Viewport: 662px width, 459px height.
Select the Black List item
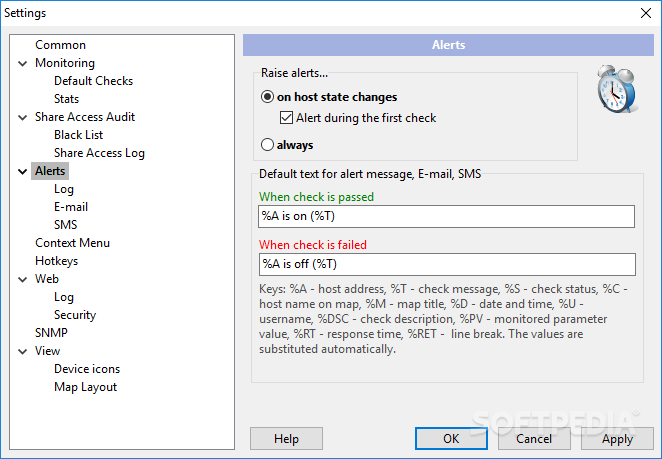coord(79,135)
